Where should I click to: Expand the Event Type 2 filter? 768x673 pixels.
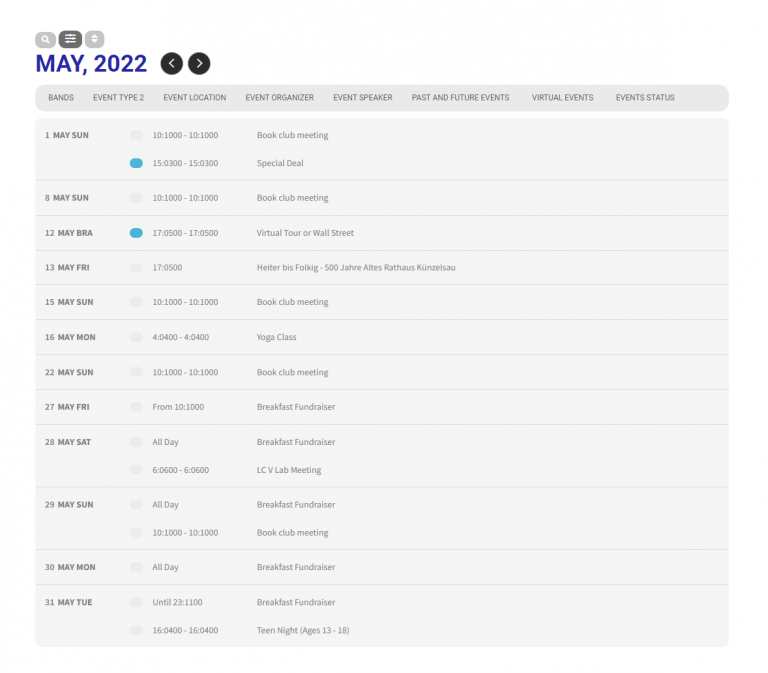point(118,98)
